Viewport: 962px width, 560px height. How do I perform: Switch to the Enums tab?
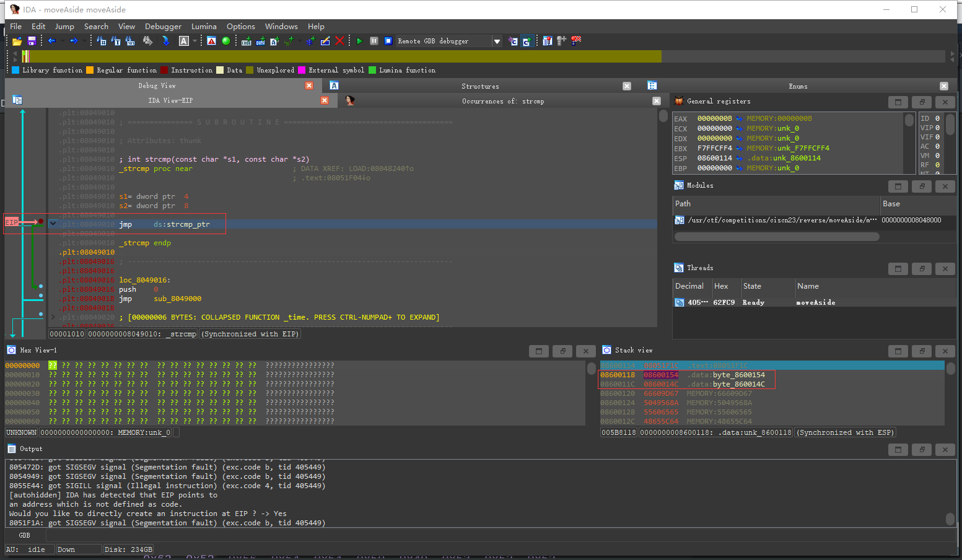798,86
